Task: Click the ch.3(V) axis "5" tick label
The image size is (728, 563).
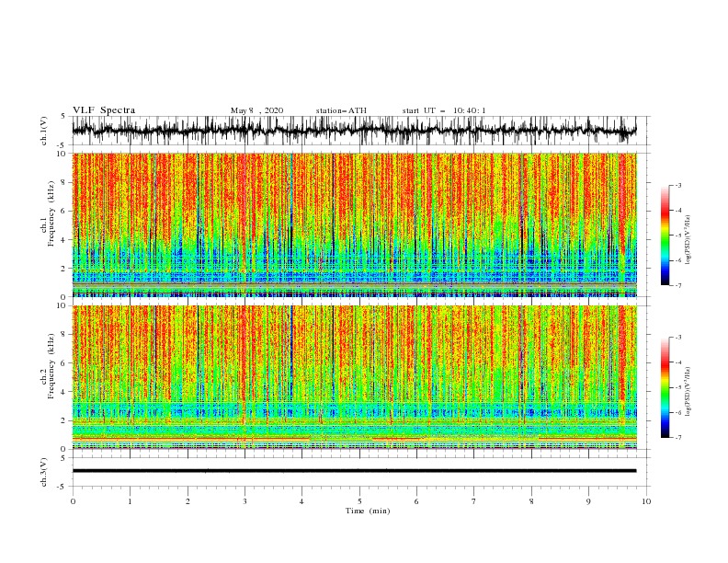Action: tap(63, 458)
